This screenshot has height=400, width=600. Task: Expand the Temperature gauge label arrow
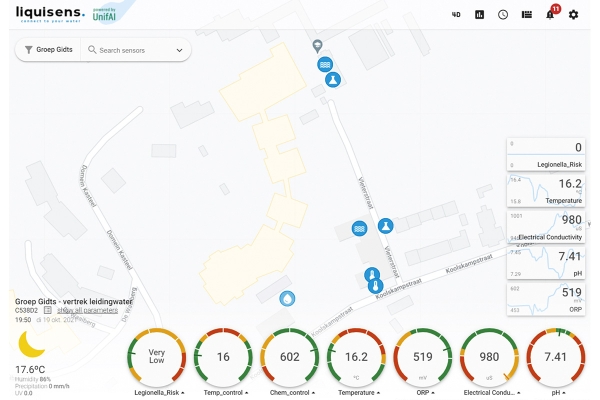tap(378, 393)
